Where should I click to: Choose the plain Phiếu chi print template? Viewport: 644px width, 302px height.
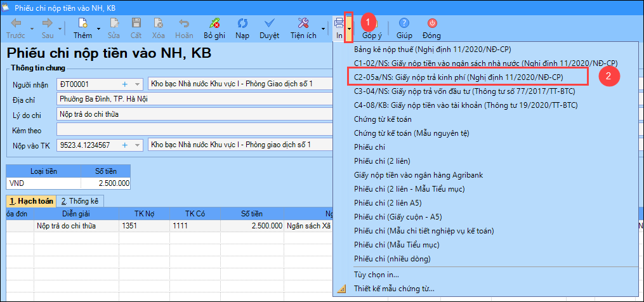(369, 147)
